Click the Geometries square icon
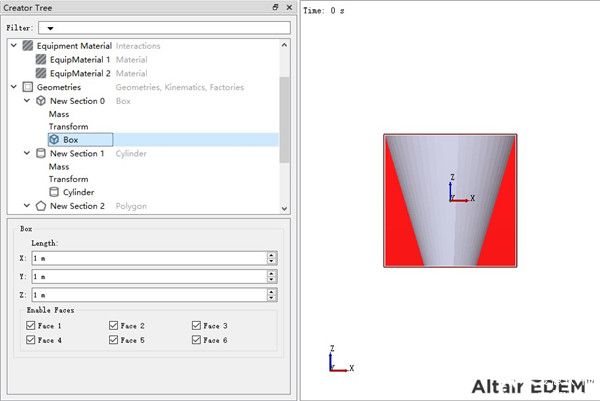 coord(27,87)
